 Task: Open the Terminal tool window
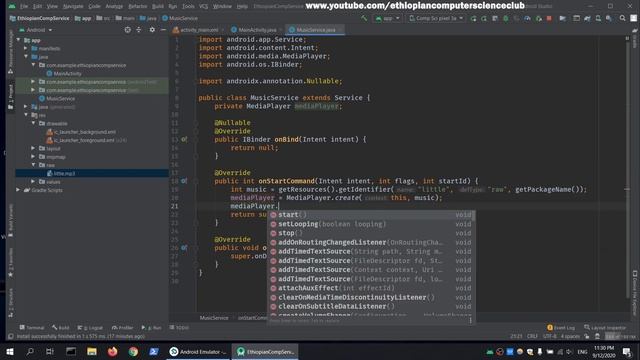[31, 328]
